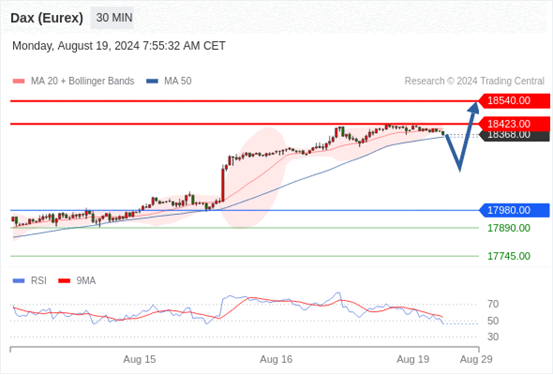Click the RSI legend swatch
Screen dimensions: 553x375
(x=19, y=281)
